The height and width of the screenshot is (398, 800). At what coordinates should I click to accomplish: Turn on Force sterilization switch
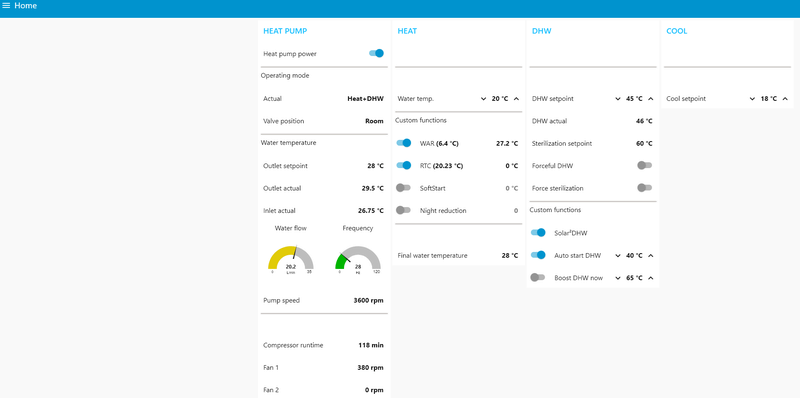(644, 188)
